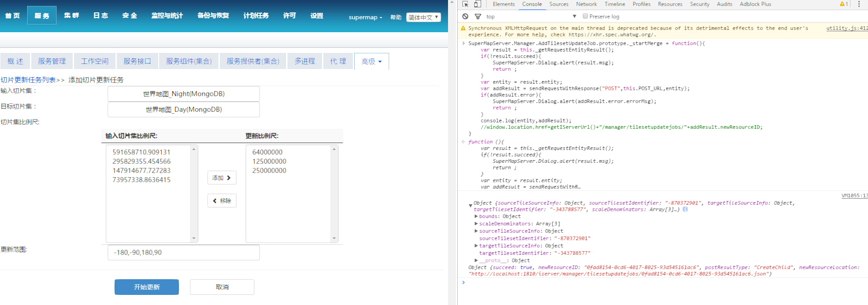Click the 帮助 help link
The image size is (868, 305).
396,17
